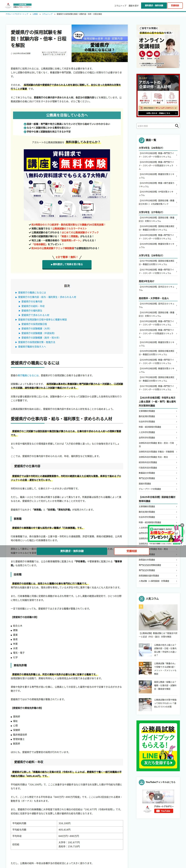Click the 人気コラム heading icon
The width and height of the screenshot is (186, 868).
click(142, 599)
